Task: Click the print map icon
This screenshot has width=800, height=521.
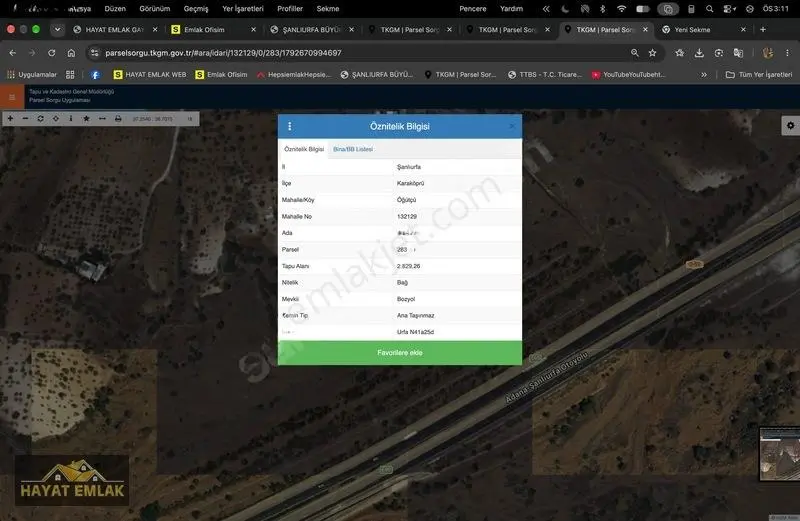Action: (118, 118)
